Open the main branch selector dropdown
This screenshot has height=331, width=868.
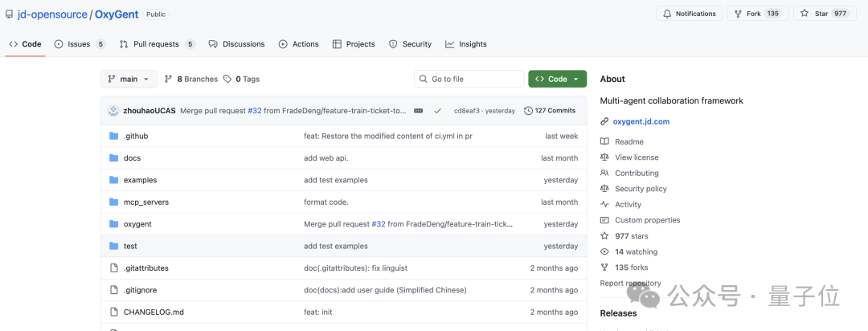tap(129, 79)
